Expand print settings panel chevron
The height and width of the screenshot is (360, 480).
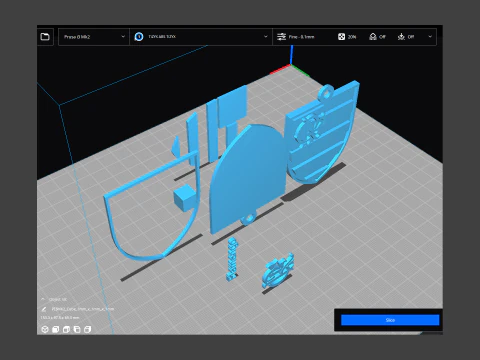click(x=430, y=37)
